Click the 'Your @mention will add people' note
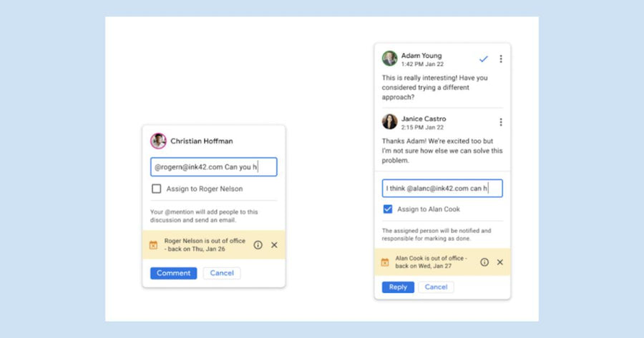Screen dimensions: 644x338 pyautogui.click(x=204, y=217)
